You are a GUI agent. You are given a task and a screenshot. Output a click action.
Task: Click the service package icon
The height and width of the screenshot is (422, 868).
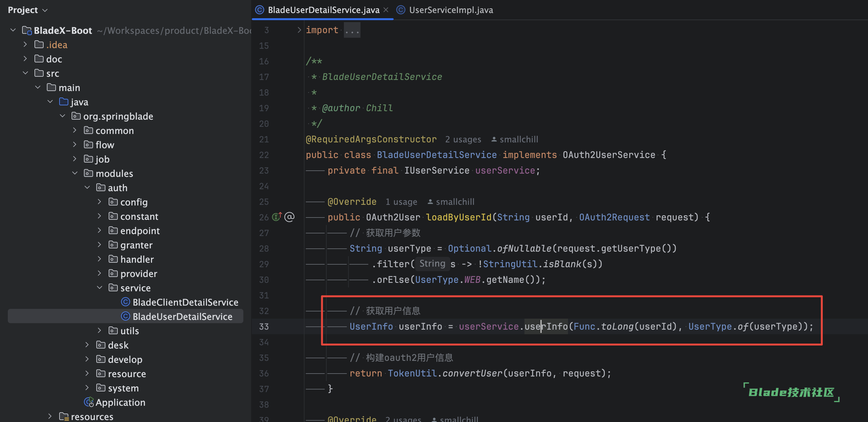tap(113, 288)
